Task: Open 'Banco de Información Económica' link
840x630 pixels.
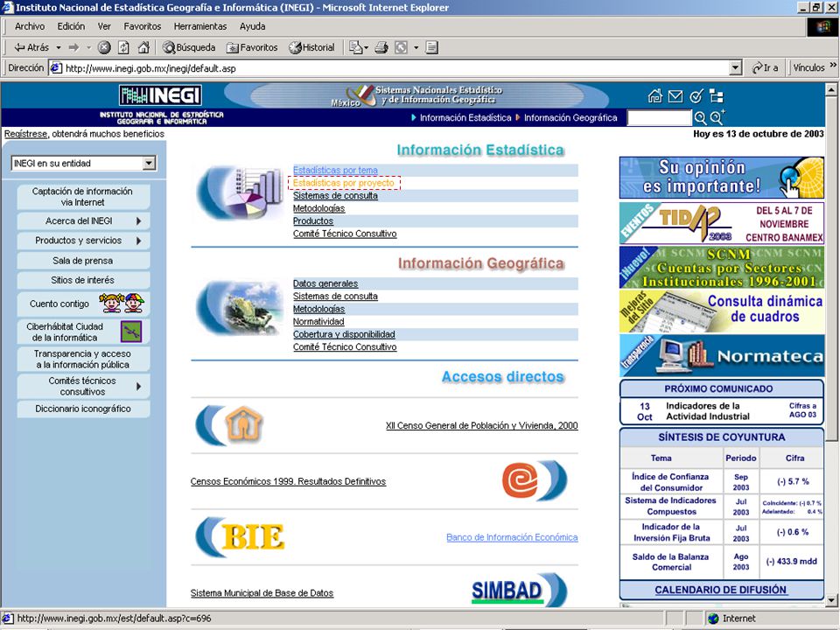Action: point(512,537)
